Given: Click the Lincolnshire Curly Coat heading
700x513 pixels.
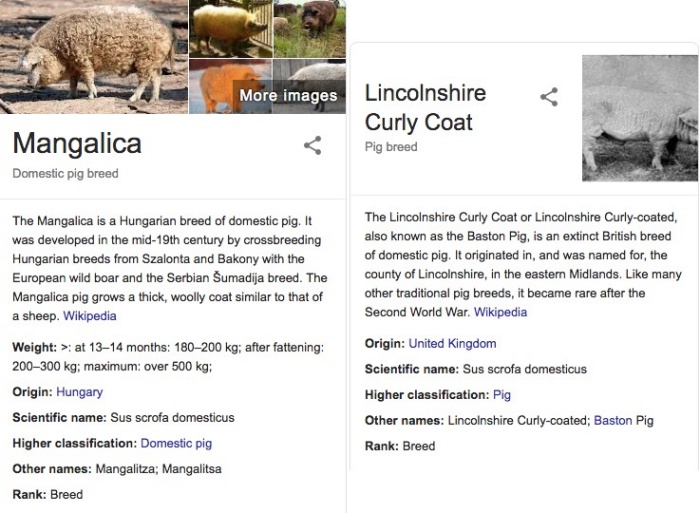Looking at the screenshot, I should (x=425, y=108).
